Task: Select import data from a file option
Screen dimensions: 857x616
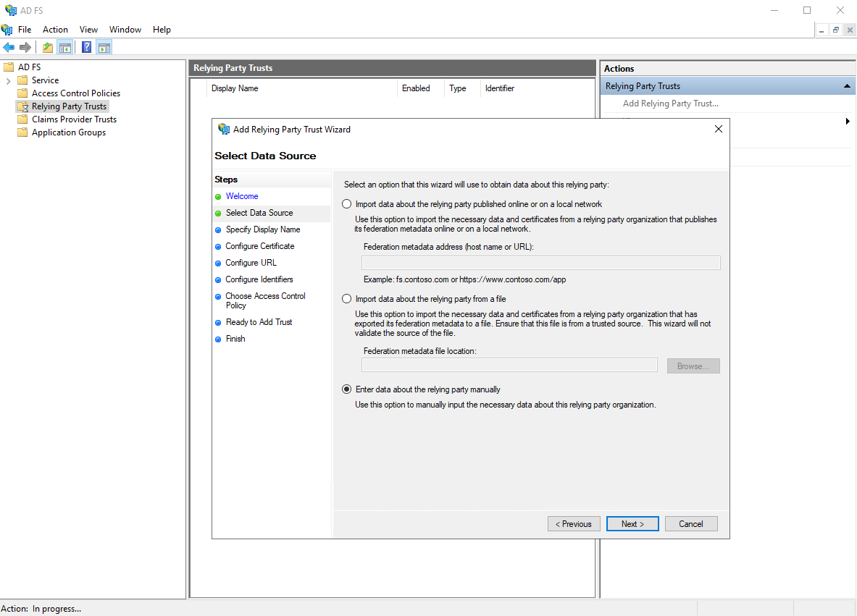Action: tap(346, 299)
